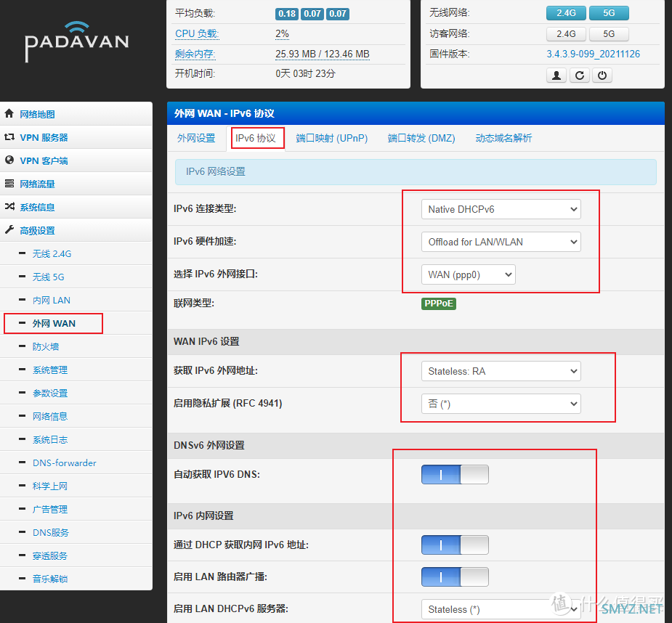
Task: Click the shuffle icon beside 系统信息
Action: pyautogui.click(x=9, y=206)
